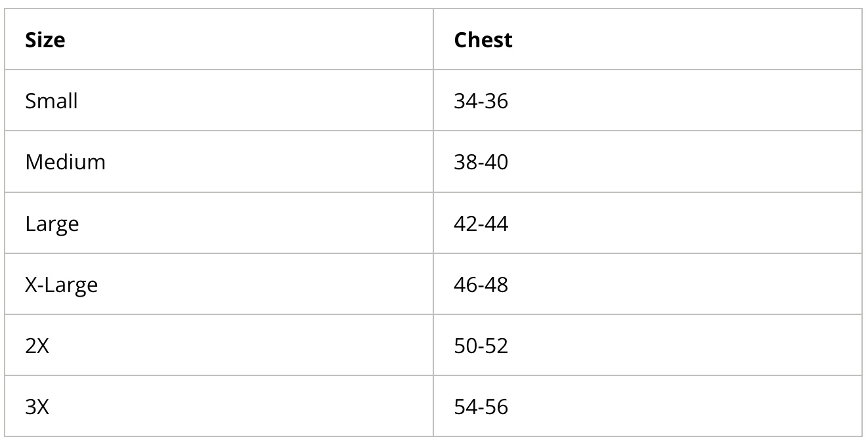Highlight the entire Small table row
Image resolution: width=868 pixels, height=441 pixels.
pos(433,101)
